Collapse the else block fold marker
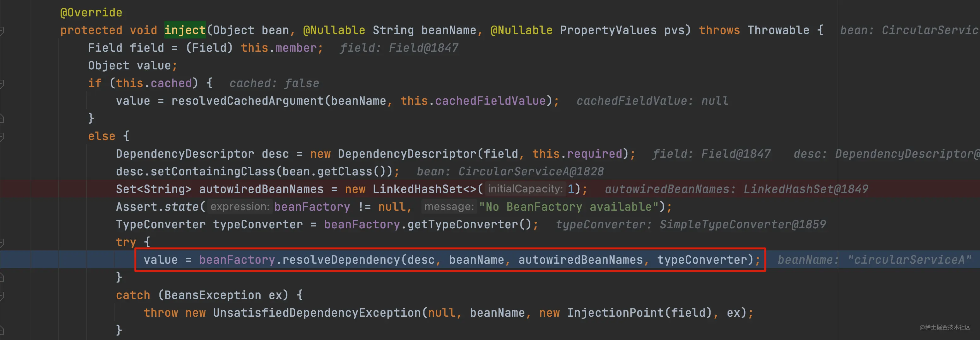Screen dimensions: 980x340 [2, 136]
